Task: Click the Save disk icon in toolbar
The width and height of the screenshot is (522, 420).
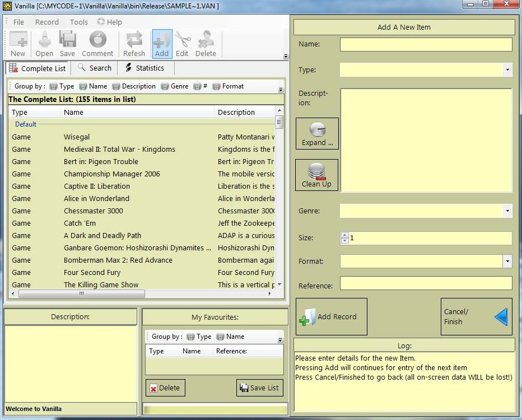Action: (x=67, y=44)
